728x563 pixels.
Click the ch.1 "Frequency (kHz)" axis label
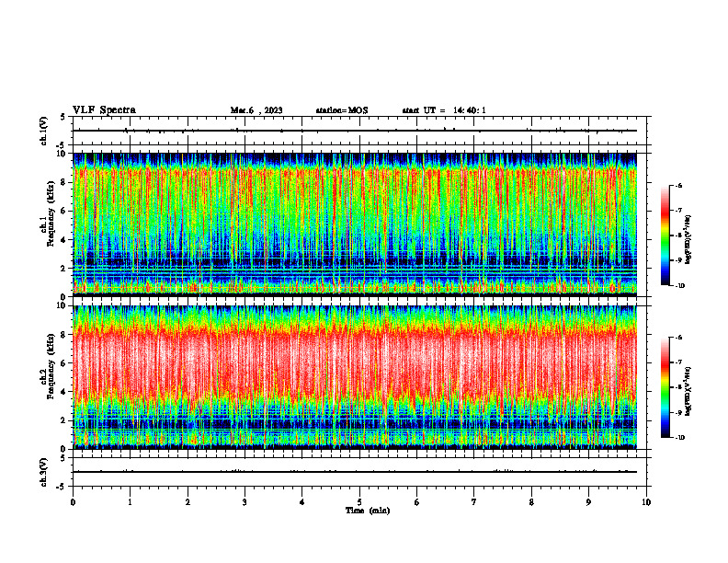click(x=50, y=213)
